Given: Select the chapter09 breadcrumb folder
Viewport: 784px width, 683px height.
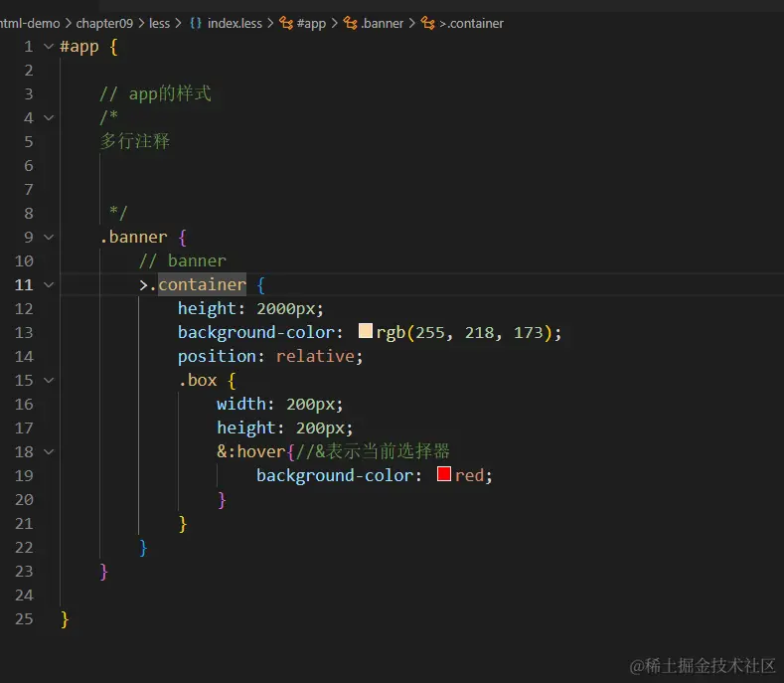Looking at the screenshot, I should click(x=104, y=24).
